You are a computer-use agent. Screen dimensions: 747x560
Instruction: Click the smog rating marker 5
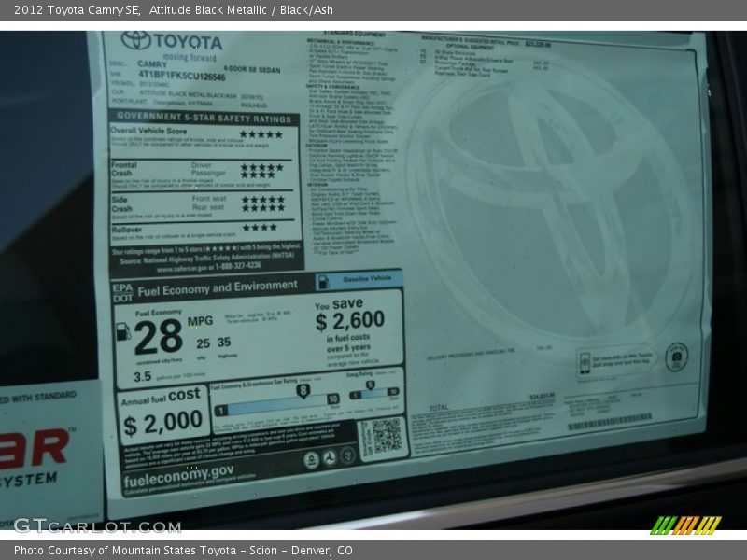(x=370, y=385)
